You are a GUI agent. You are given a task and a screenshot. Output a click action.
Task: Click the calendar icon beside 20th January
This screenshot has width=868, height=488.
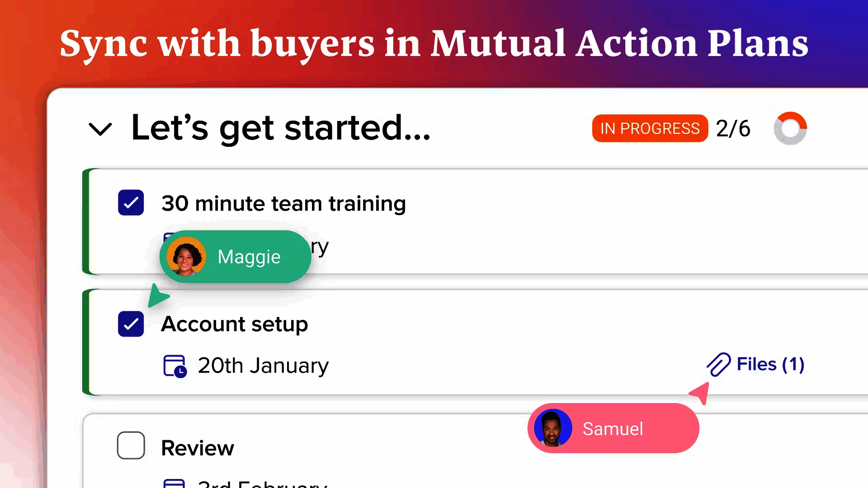[x=175, y=366]
